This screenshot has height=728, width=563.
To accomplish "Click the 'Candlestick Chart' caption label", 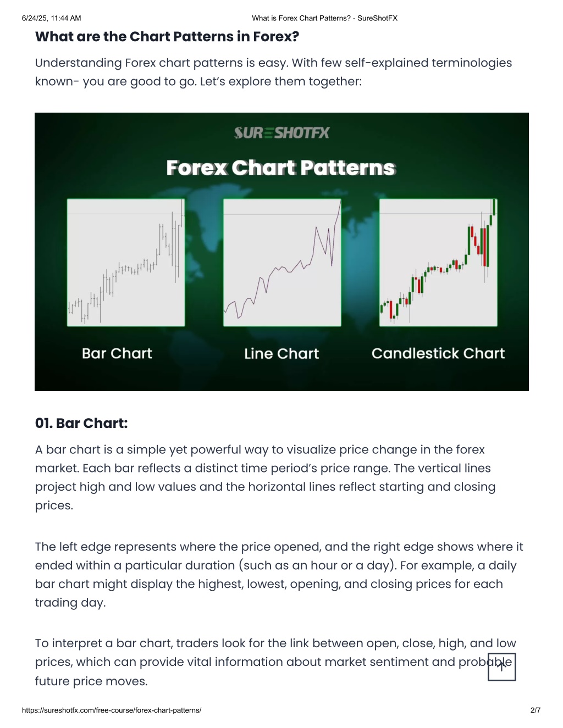I will [x=438, y=353].
